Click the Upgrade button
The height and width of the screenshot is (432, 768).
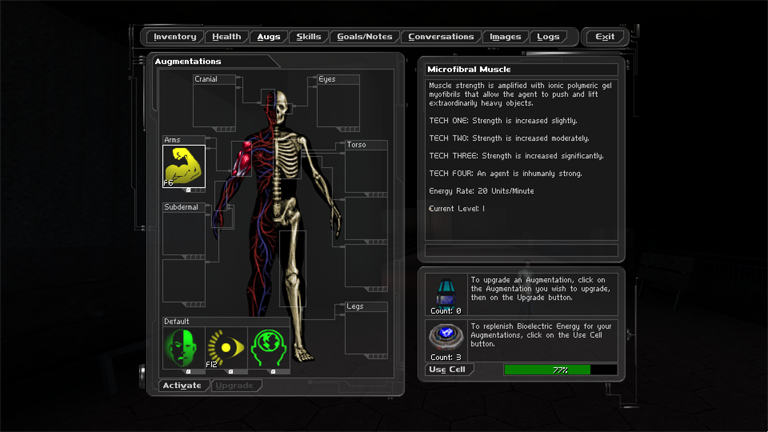coord(235,385)
